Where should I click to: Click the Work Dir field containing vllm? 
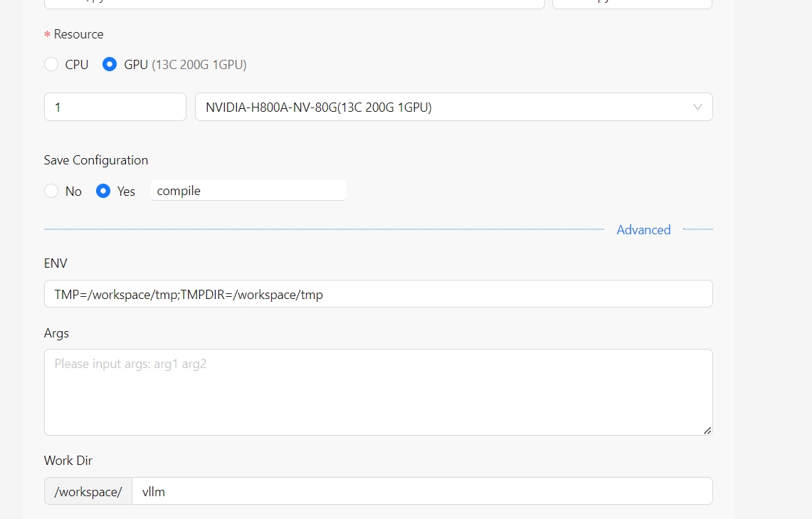(421, 491)
